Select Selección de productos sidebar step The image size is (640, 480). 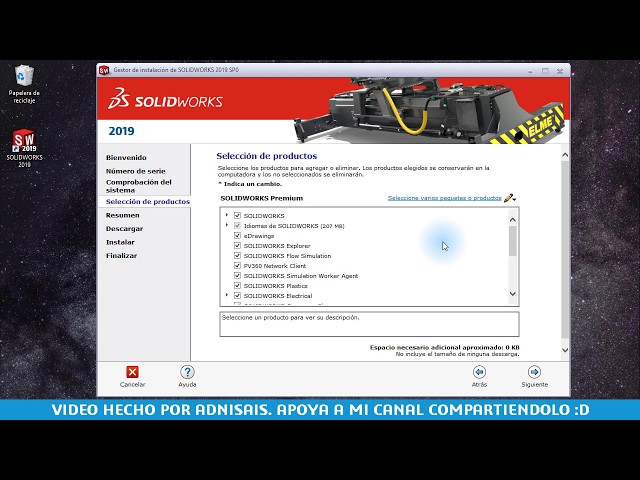click(148, 202)
